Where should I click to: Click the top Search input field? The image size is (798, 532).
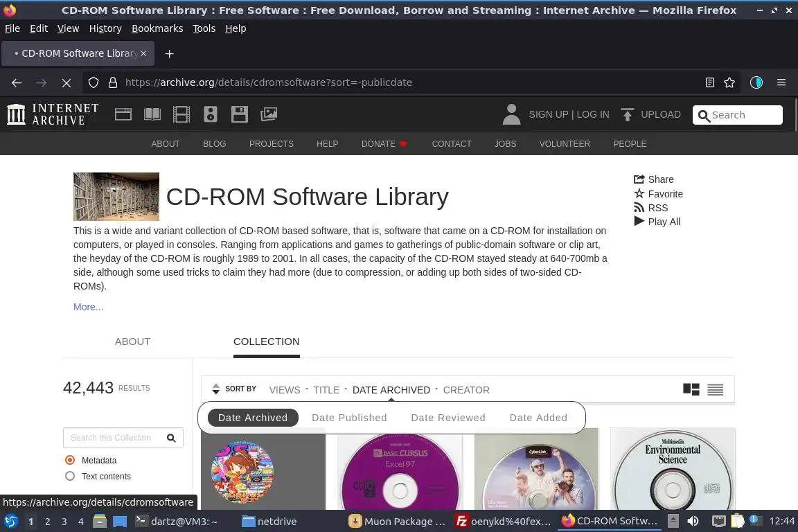point(738,115)
